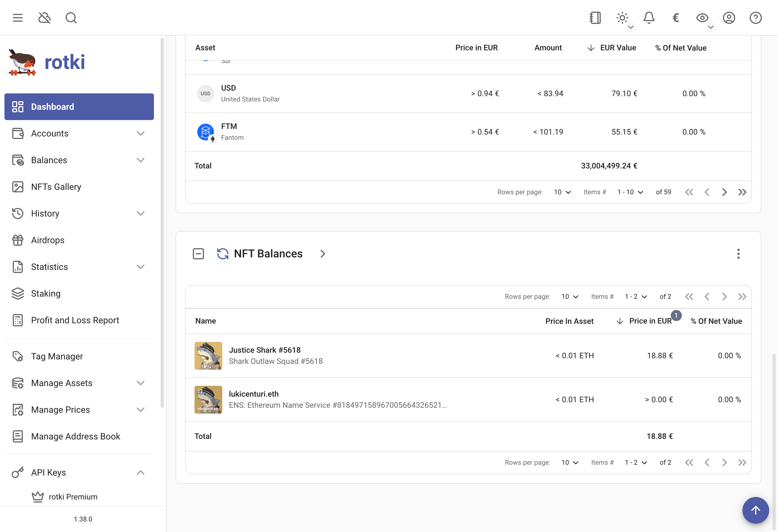This screenshot has width=778, height=532.
Task: Open the help question-mark icon
Action: coord(755,18)
